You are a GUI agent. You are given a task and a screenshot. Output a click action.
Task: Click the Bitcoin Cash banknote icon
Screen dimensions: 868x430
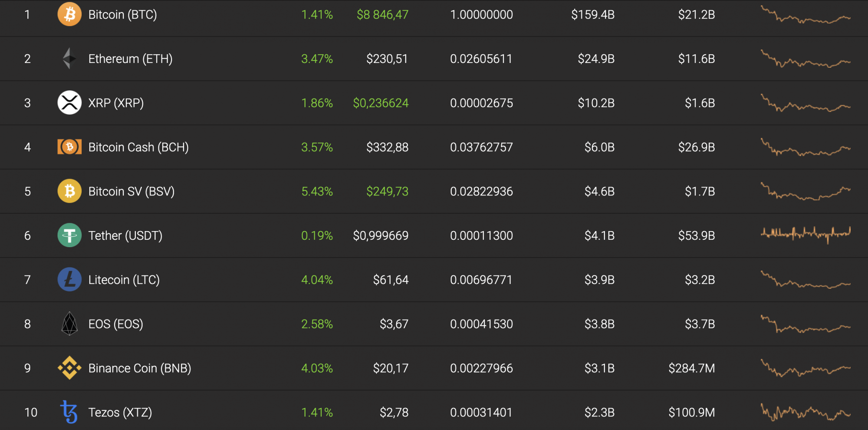[69, 147]
